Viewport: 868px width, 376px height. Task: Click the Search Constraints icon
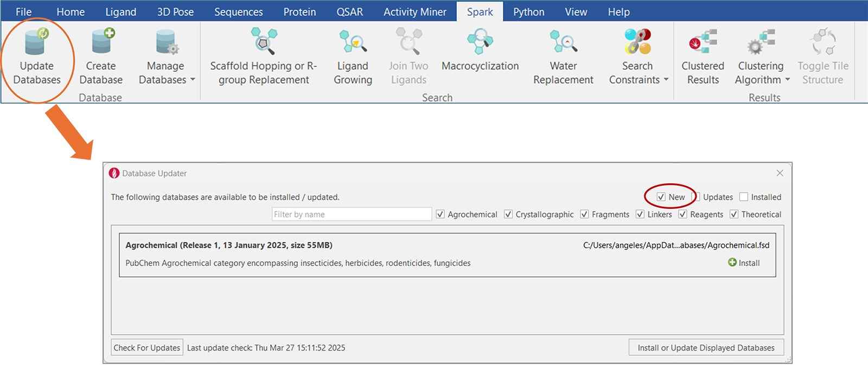point(637,42)
